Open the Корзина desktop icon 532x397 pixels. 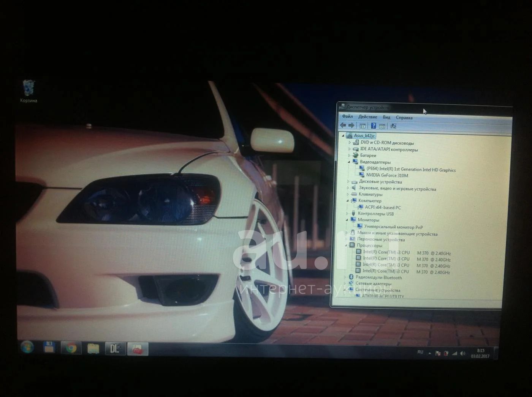coord(29,91)
